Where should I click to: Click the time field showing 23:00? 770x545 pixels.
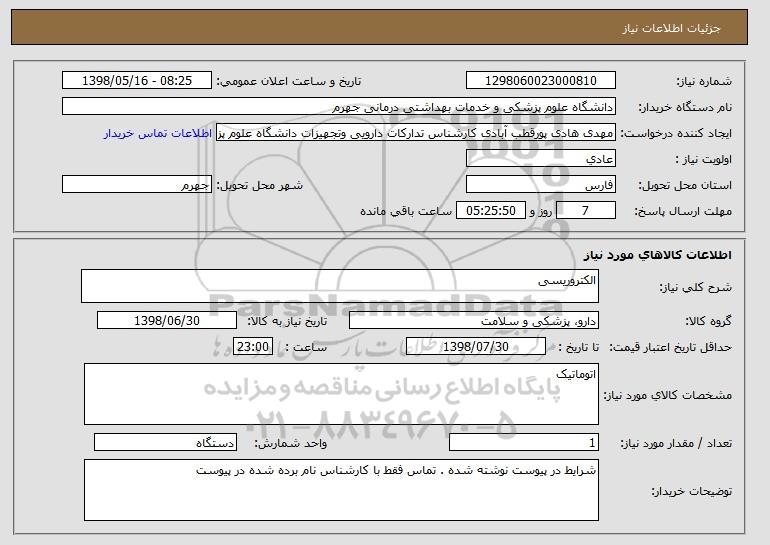coord(253,347)
